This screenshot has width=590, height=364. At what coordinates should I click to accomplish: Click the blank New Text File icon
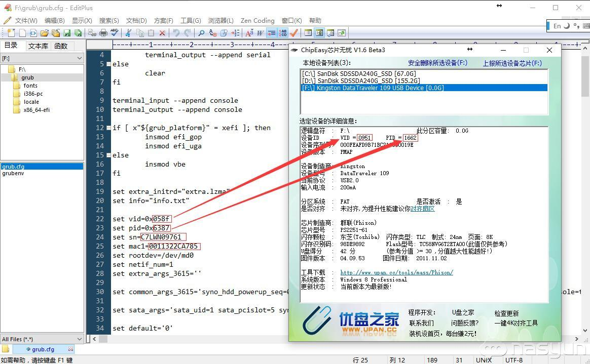(x=23, y=33)
